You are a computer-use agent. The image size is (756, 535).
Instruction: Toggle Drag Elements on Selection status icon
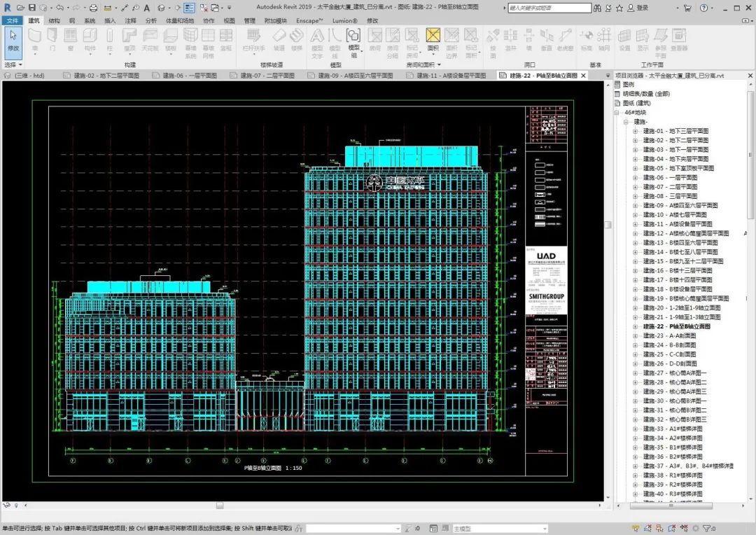[685, 529]
